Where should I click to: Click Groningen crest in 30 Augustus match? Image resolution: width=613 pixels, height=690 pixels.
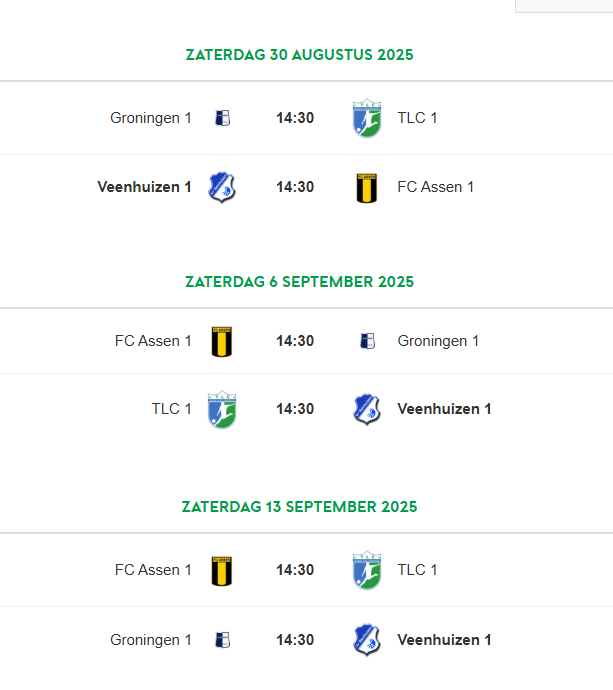(223, 118)
